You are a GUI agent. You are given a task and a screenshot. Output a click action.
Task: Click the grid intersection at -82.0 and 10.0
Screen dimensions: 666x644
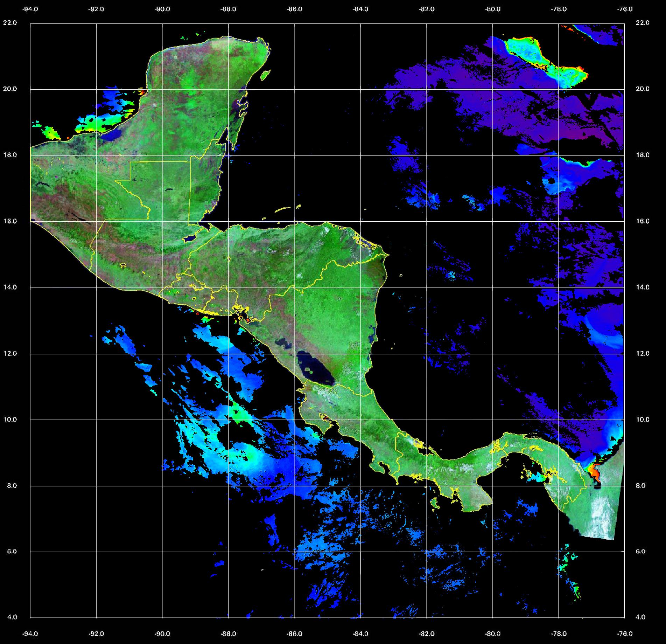pyautogui.click(x=427, y=420)
